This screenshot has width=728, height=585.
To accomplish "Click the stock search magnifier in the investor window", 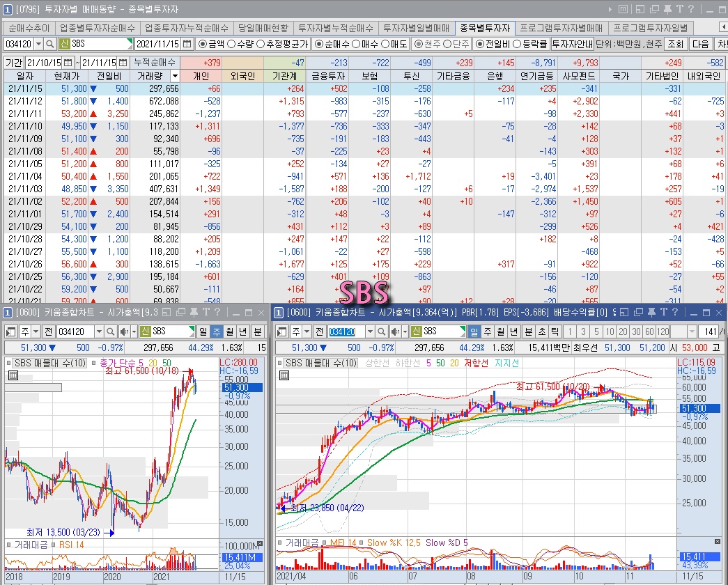I will click(50, 44).
